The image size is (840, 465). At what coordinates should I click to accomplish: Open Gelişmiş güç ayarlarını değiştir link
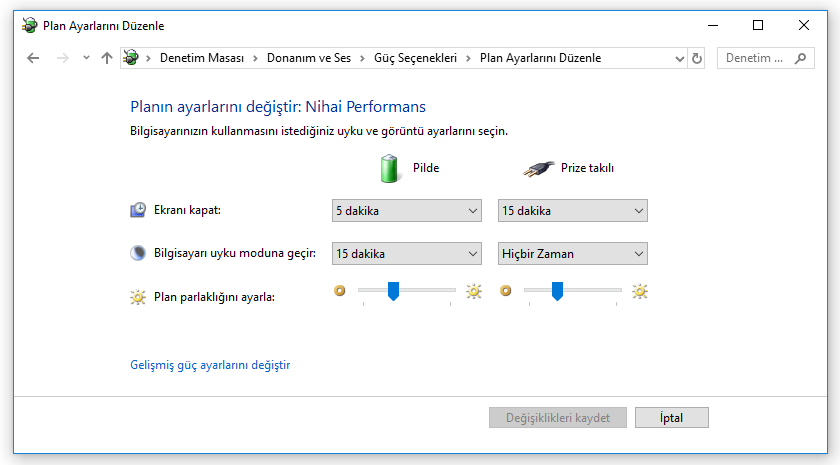[x=210, y=365]
